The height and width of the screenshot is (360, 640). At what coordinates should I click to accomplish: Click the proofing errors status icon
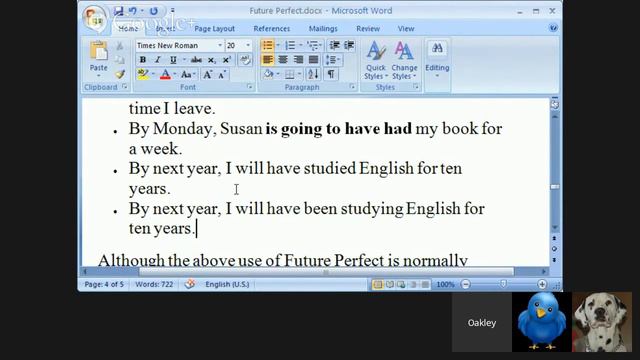(189, 284)
